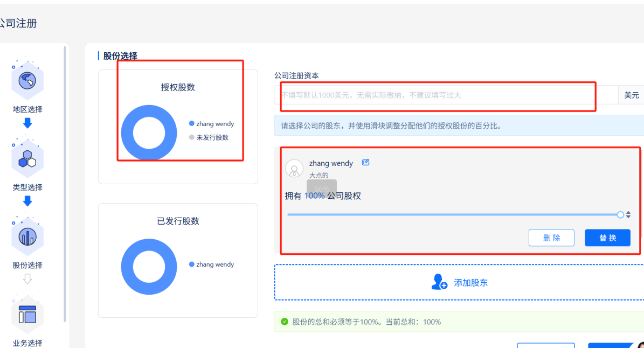Image resolution: width=644 pixels, height=348 pixels.
Task: Click the share percentage slider handle
Action: click(620, 214)
